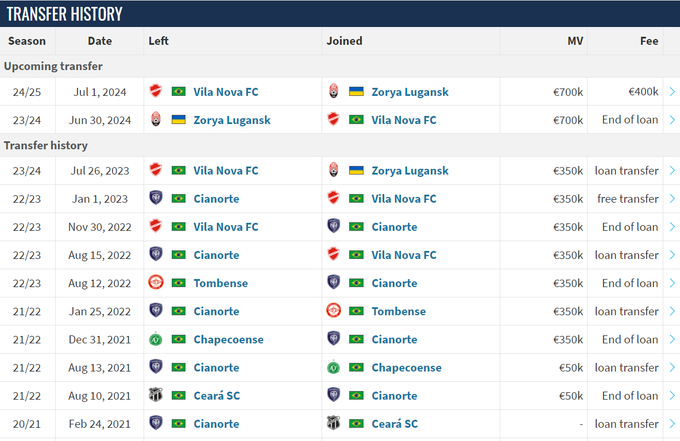Open arrow for Jan 1, 2023 free transfer

[672, 199]
